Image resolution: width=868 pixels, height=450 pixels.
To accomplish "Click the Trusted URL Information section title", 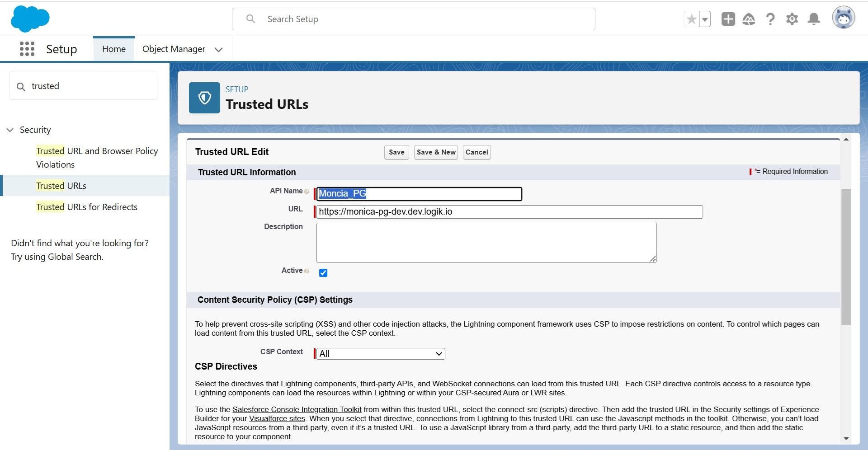I will coord(247,172).
